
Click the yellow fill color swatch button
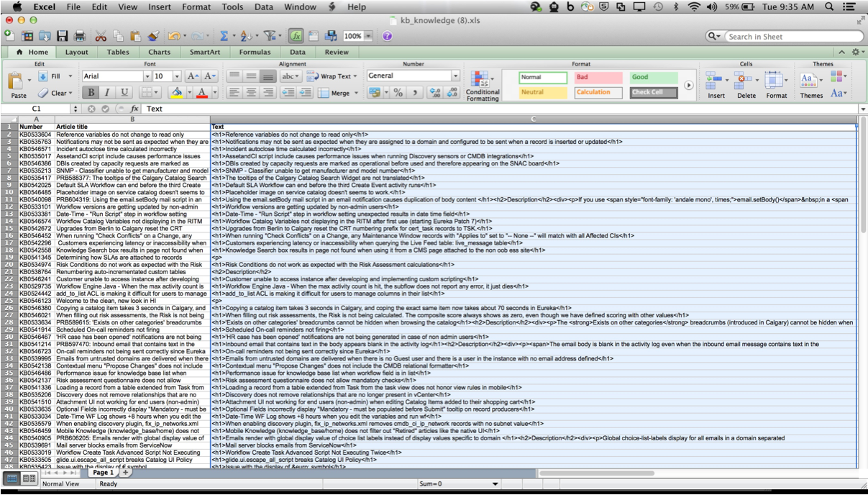pyautogui.click(x=177, y=93)
